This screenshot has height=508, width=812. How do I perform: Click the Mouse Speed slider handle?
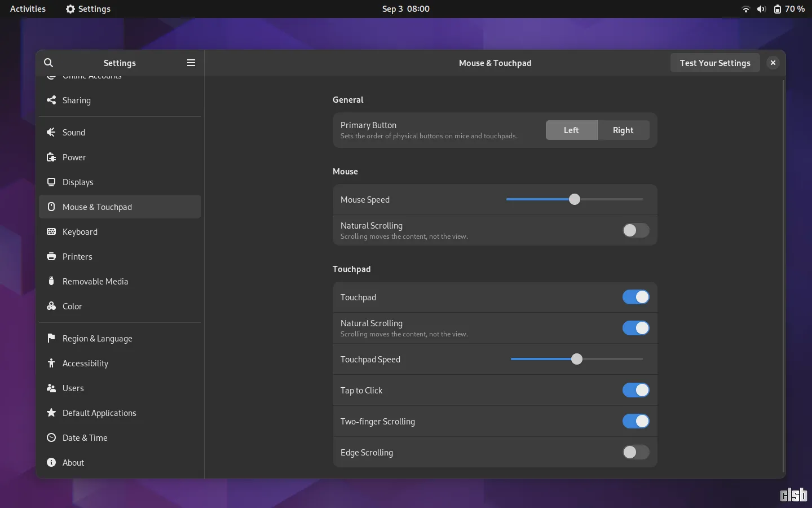tap(574, 199)
